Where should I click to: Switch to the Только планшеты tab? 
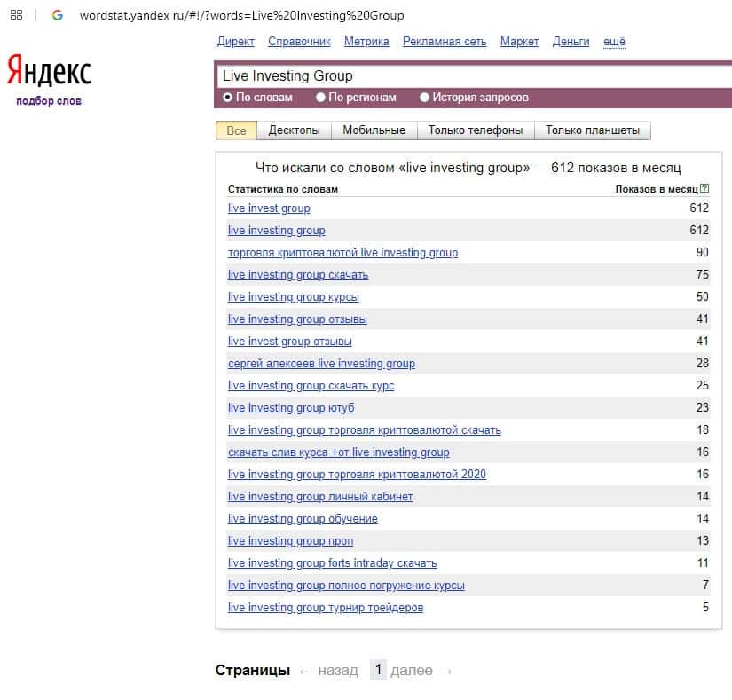point(593,130)
